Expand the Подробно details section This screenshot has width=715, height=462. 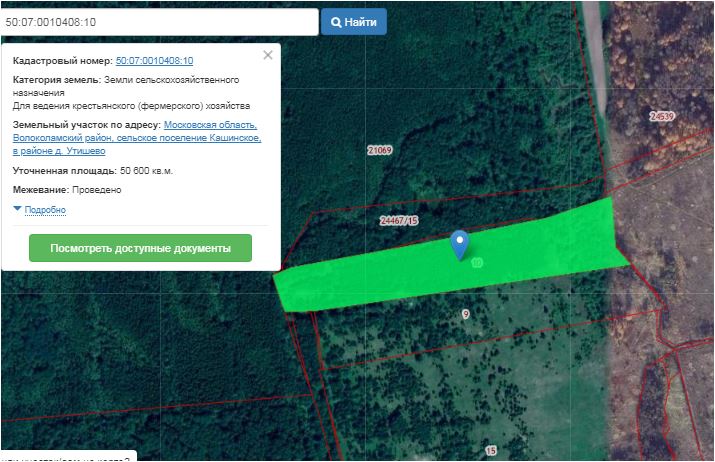(45, 210)
